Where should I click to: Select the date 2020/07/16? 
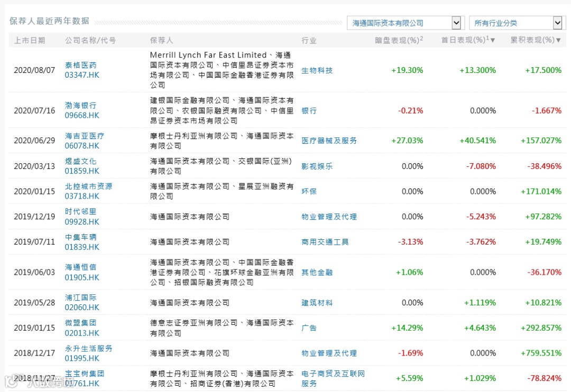34,110
